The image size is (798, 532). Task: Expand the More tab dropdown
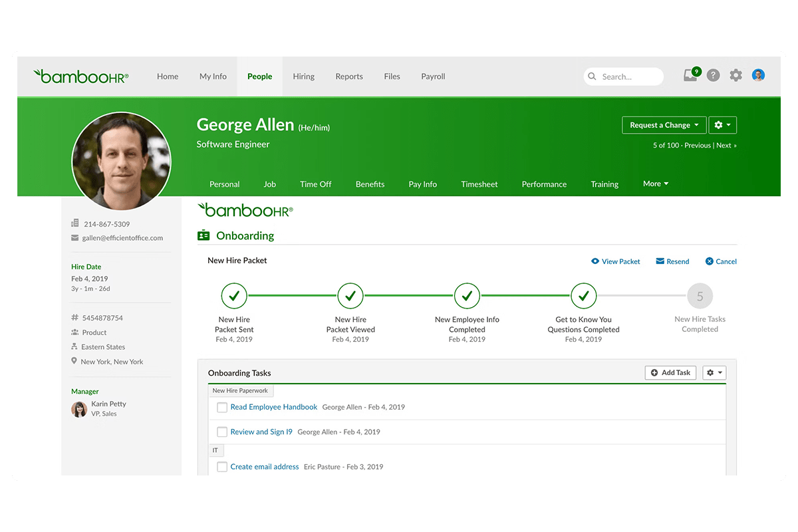[x=656, y=184]
